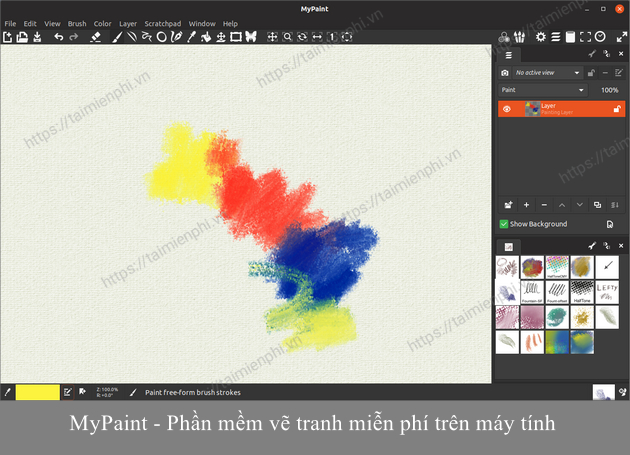This screenshot has width=630, height=455.
Task: Undo the last brush stroke
Action: (59, 37)
